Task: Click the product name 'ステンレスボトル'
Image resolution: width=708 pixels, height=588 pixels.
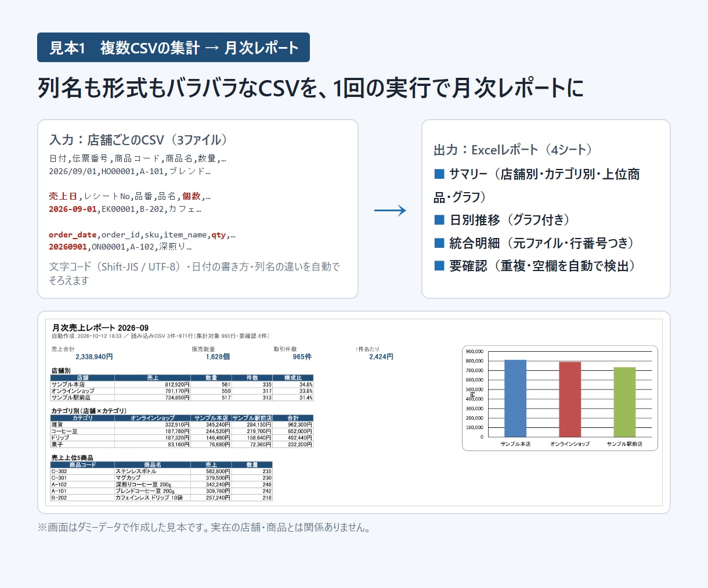Action: click(136, 471)
